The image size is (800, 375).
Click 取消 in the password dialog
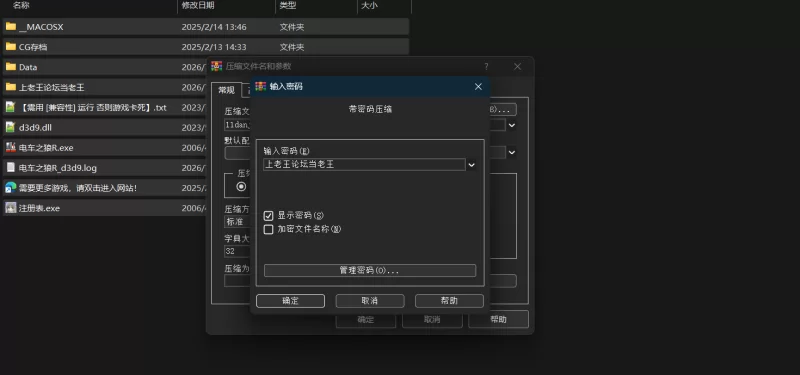[x=370, y=301]
